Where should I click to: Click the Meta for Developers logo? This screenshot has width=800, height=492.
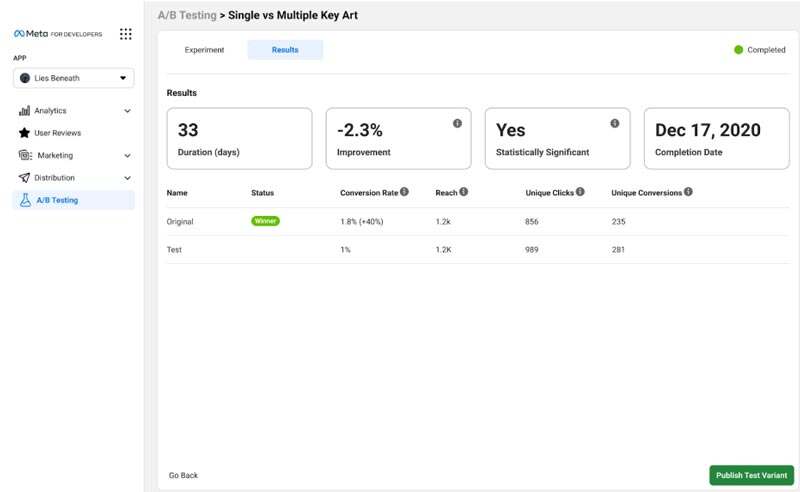tap(57, 34)
